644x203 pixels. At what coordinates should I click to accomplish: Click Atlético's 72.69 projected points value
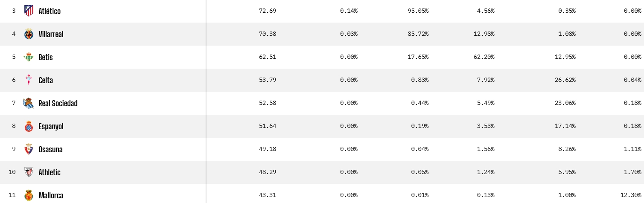[268, 11]
